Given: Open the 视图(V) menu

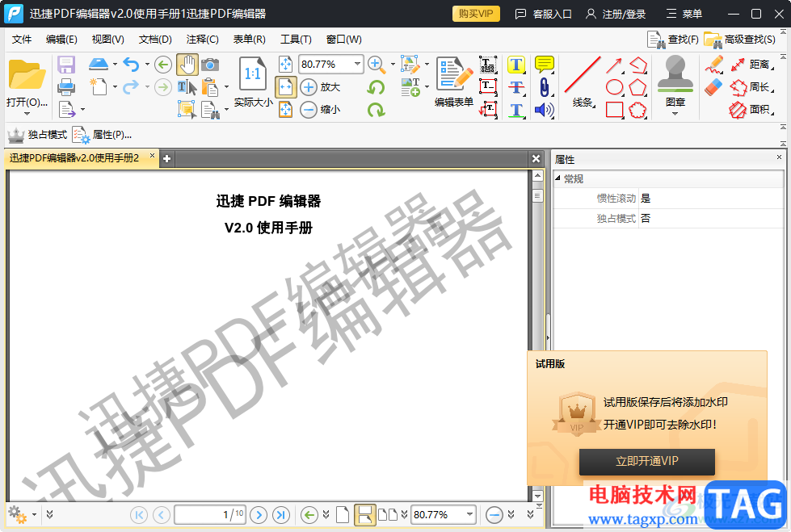Looking at the screenshot, I should pos(108,40).
